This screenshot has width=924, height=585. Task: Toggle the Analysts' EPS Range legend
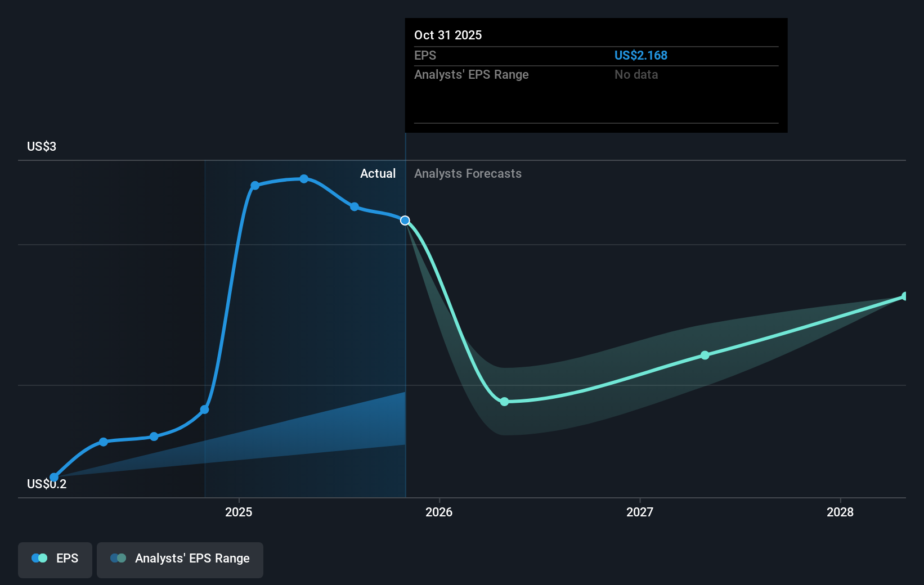pyautogui.click(x=180, y=560)
